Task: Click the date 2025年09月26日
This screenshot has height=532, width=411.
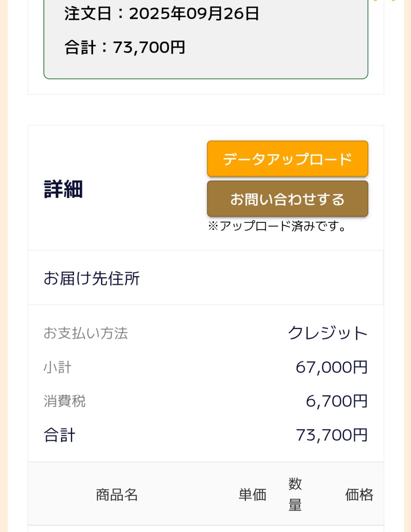Action: tap(194, 14)
